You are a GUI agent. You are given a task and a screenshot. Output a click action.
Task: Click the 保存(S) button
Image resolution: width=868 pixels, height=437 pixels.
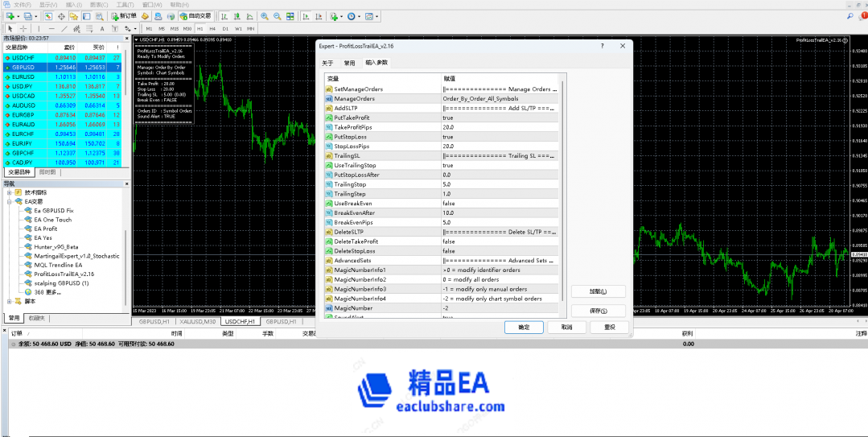(x=599, y=311)
